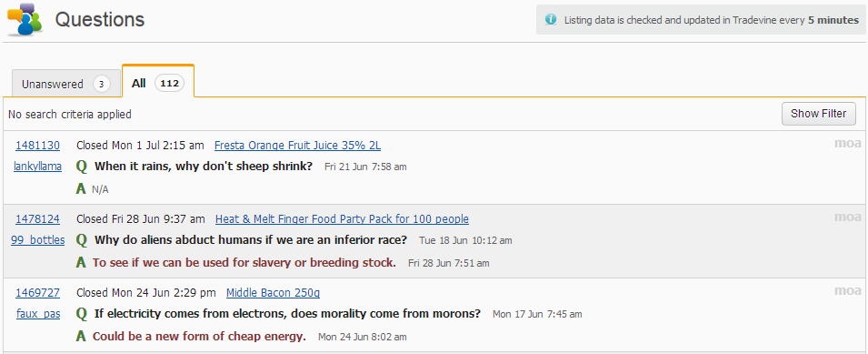868x354 pixels.
Task: Open listing number 1469727
Action: tap(37, 293)
